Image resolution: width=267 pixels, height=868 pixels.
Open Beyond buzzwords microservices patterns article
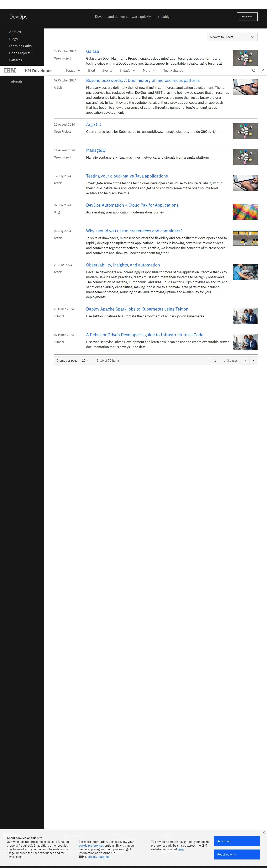click(x=143, y=80)
